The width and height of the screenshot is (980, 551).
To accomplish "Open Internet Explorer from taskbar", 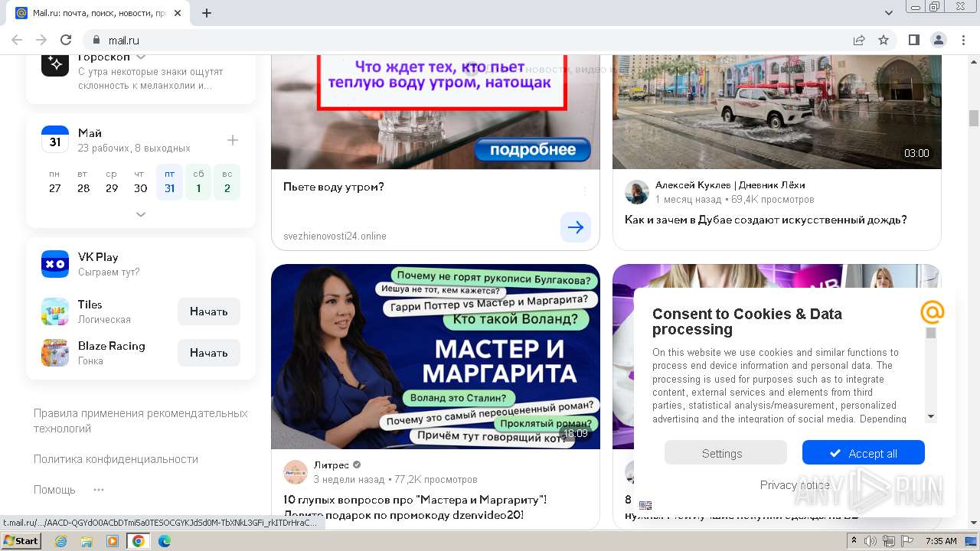I will [60, 541].
